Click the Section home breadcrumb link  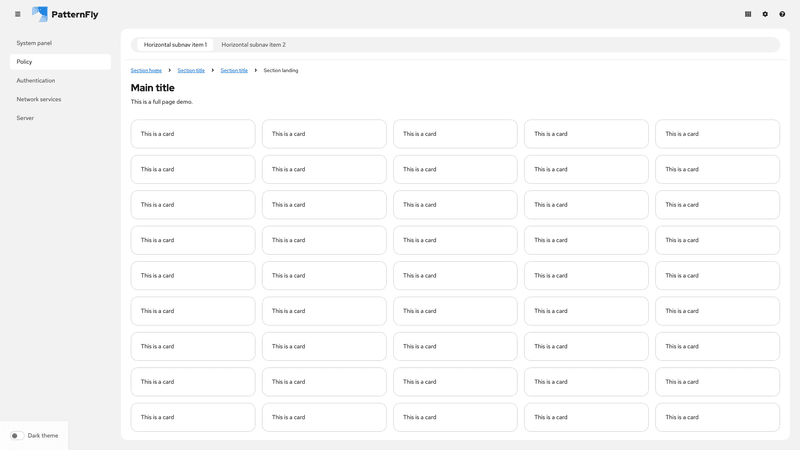tap(146, 71)
